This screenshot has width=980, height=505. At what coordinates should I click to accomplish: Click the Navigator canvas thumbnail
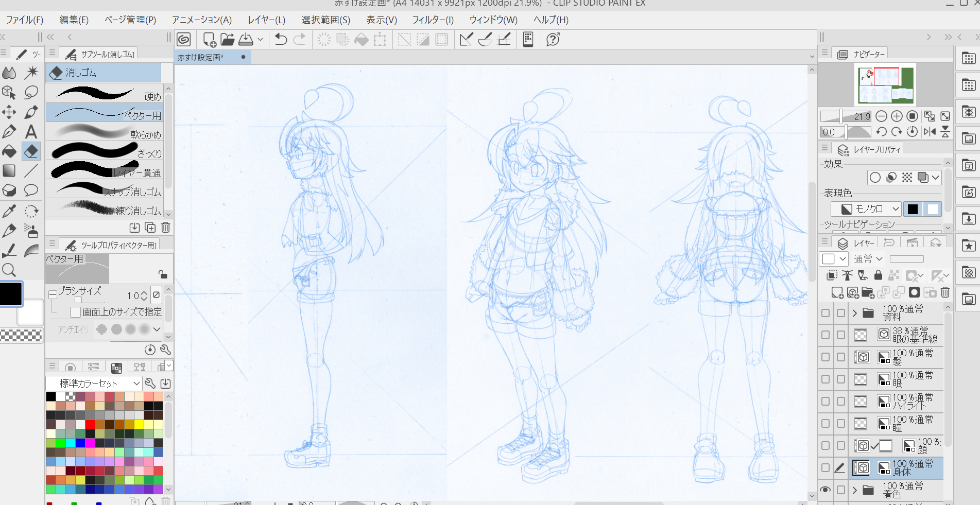coord(886,85)
